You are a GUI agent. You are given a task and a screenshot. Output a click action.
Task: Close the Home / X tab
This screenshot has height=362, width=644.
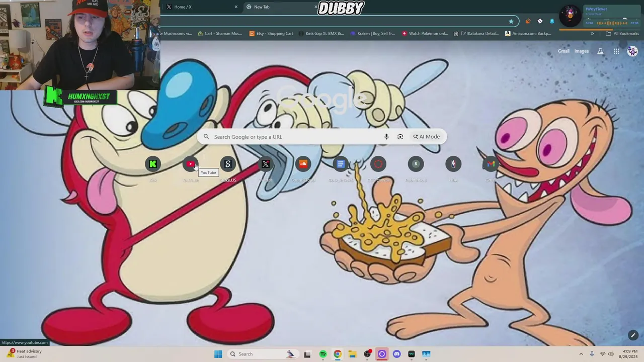236,7
